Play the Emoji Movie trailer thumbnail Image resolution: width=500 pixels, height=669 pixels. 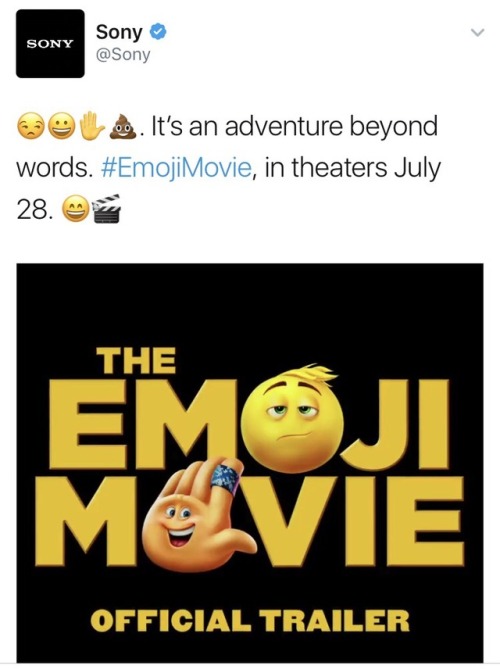pos(250,462)
